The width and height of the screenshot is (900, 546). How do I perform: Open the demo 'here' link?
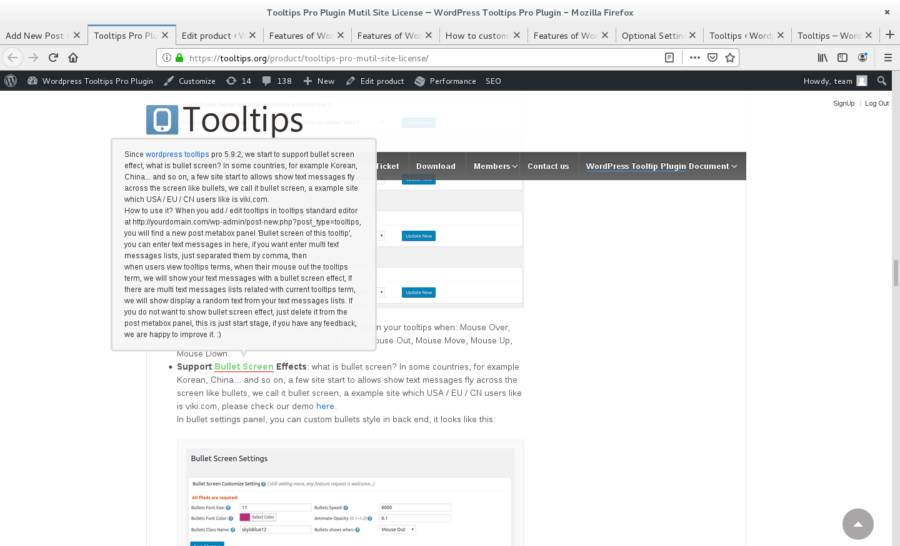tap(325, 406)
